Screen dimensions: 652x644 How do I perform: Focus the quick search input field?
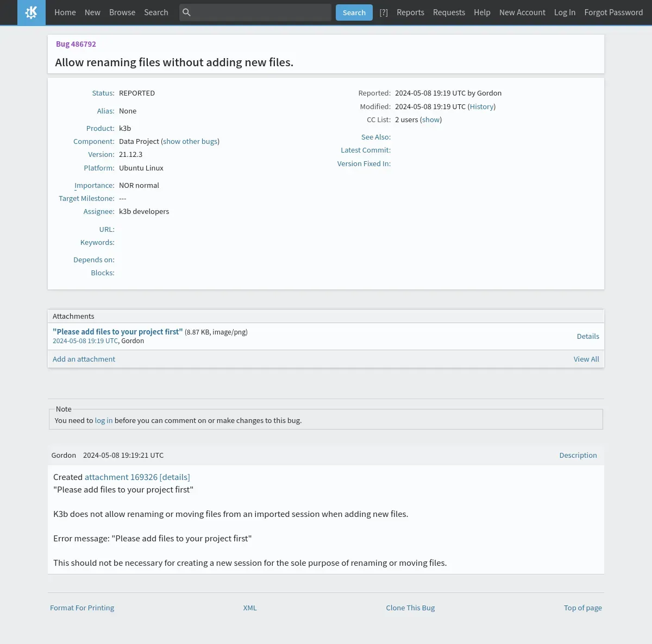tap(255, 12)
